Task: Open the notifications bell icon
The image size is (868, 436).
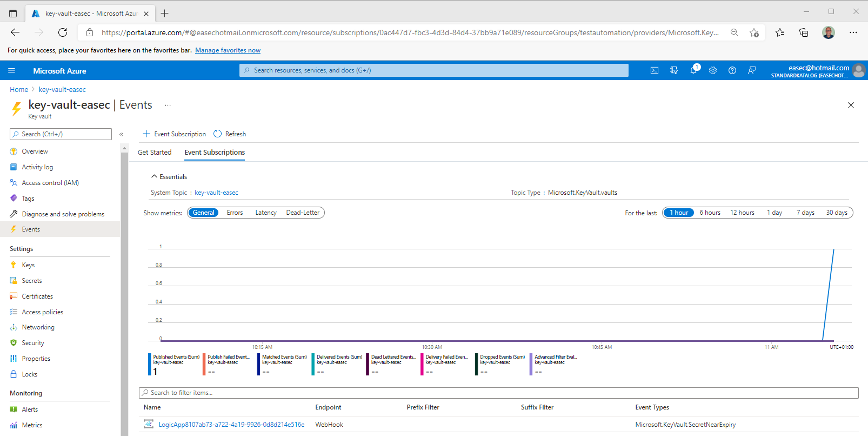Action: [x=693, y=70]
